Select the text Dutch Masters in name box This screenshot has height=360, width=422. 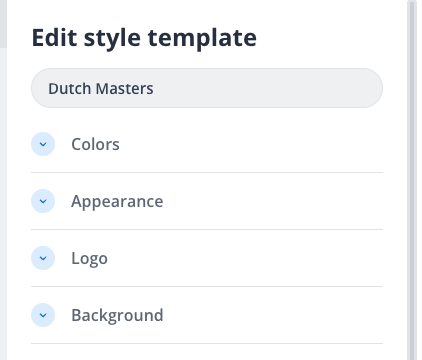pyautogui.click(x=101, y=89)
